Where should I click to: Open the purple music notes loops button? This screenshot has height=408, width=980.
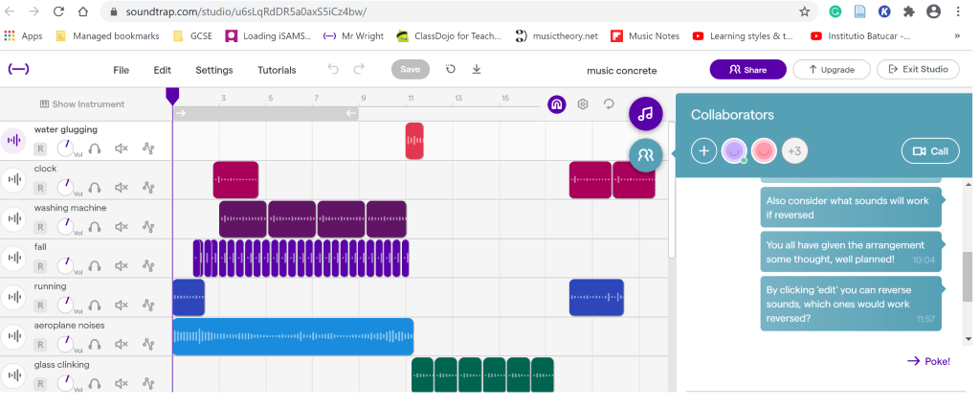646,113
